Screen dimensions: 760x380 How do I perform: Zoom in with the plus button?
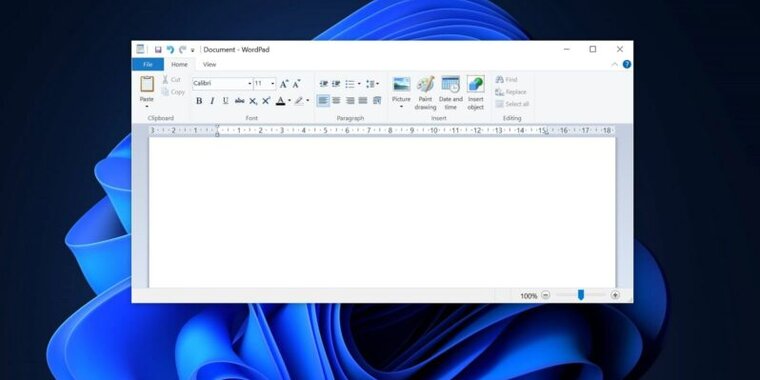(615, 295)
